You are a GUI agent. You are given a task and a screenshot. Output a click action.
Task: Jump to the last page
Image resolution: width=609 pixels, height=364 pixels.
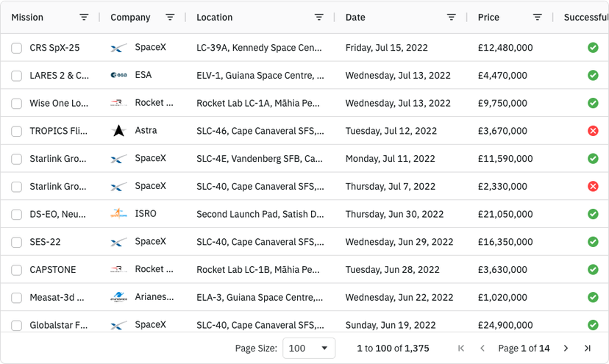[588, 348]
